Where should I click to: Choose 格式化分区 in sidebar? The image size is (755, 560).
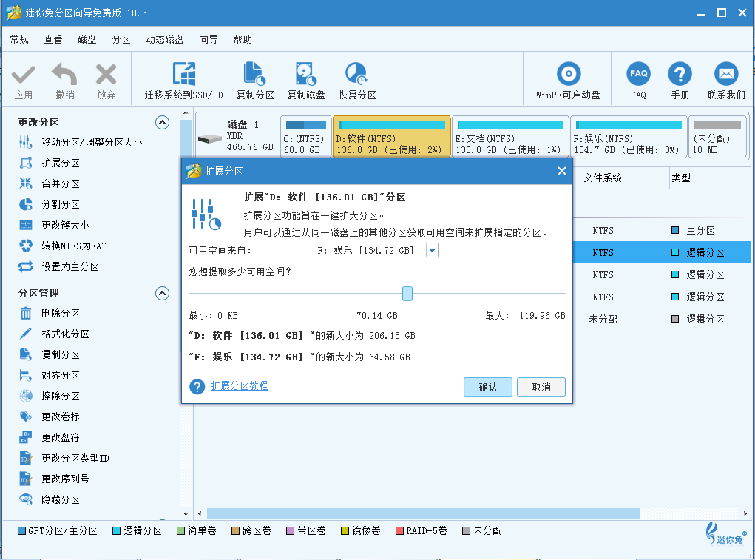[x=54, y=334]
